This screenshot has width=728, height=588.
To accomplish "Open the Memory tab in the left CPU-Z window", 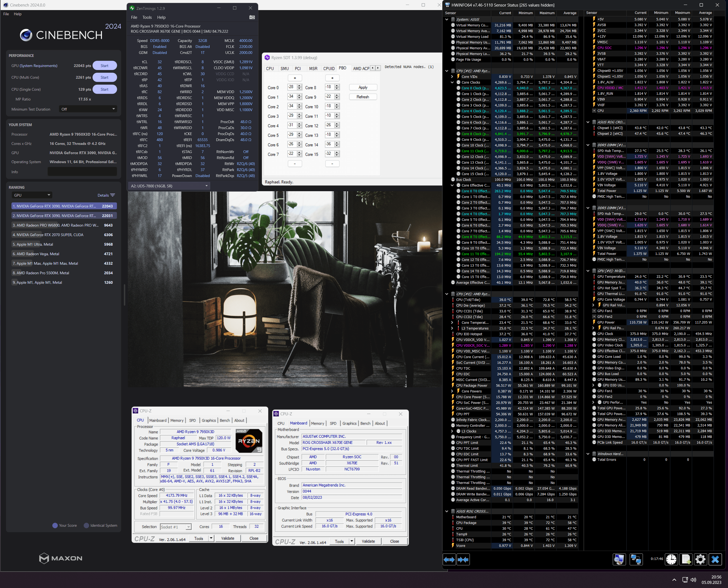I will coord(177,420).
